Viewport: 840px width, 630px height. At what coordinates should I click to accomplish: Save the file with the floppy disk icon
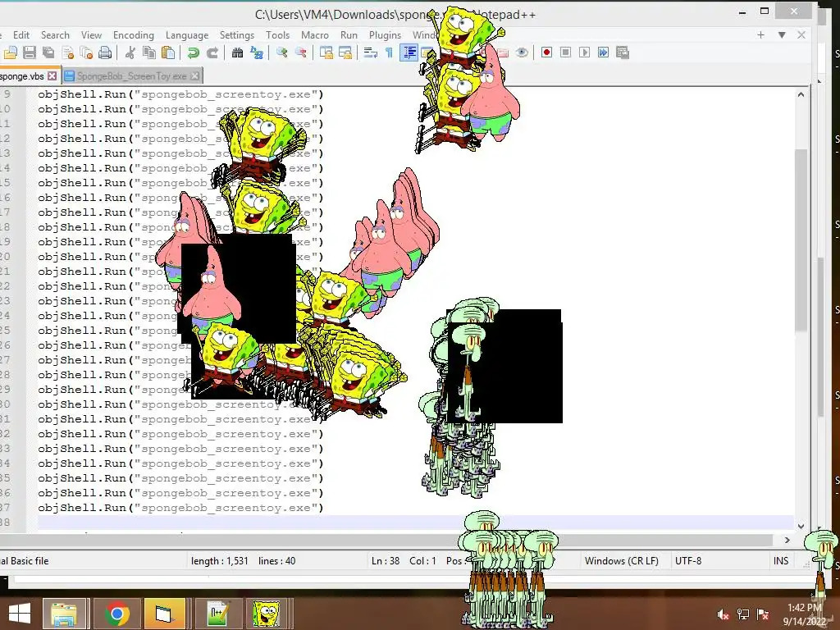click(30, 52)
